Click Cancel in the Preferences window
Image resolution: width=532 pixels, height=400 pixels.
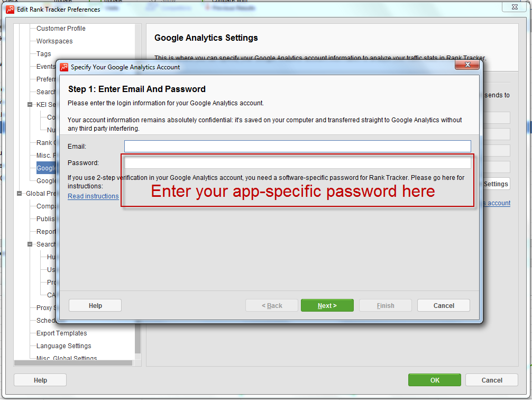[x=492, y=380]
